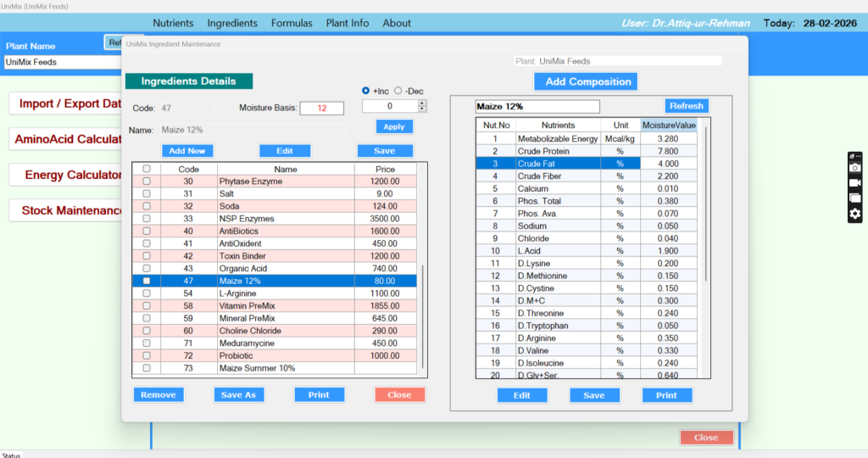Tick the checkbox for Phytase Enzyme row
This screenshot has height=458, width=868.
146,182
